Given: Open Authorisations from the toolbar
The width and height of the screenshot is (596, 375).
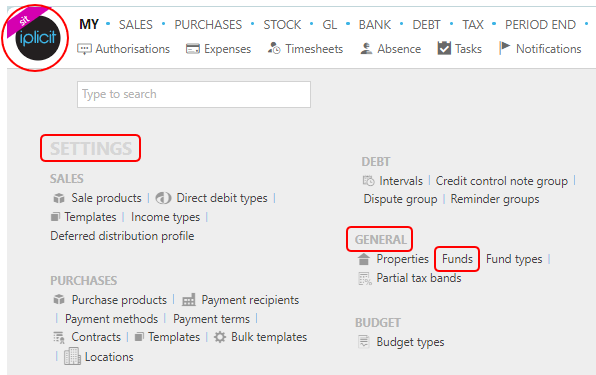Looking at the screenshot, I should (132, 49).
